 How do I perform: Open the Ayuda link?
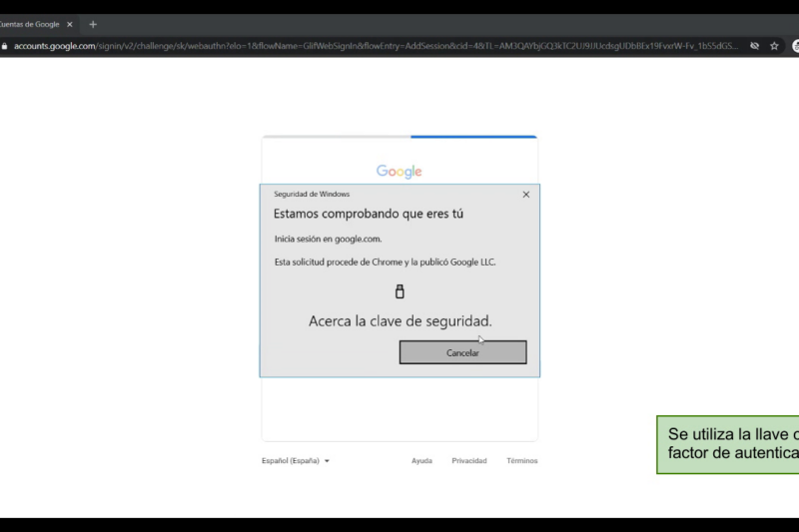pos(421,461)
